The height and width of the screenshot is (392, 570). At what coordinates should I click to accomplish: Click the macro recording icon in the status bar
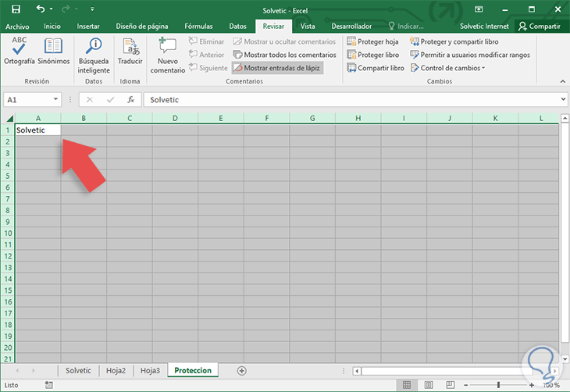point(48,385)
